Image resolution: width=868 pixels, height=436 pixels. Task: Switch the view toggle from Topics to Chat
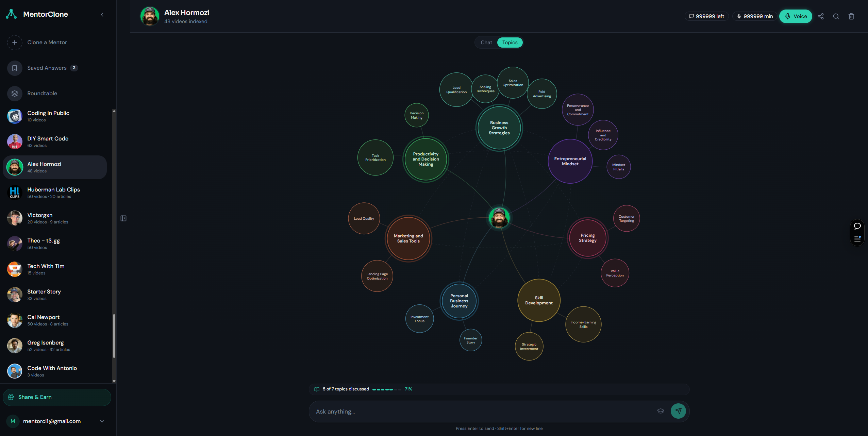click(x=486, y=42)
